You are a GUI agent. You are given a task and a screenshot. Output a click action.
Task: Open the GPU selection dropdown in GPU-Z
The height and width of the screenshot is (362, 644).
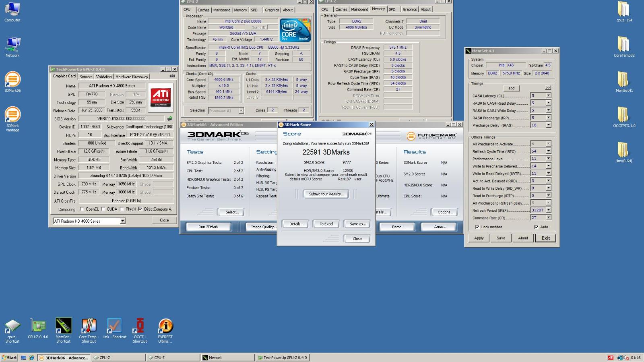(123, 221)
